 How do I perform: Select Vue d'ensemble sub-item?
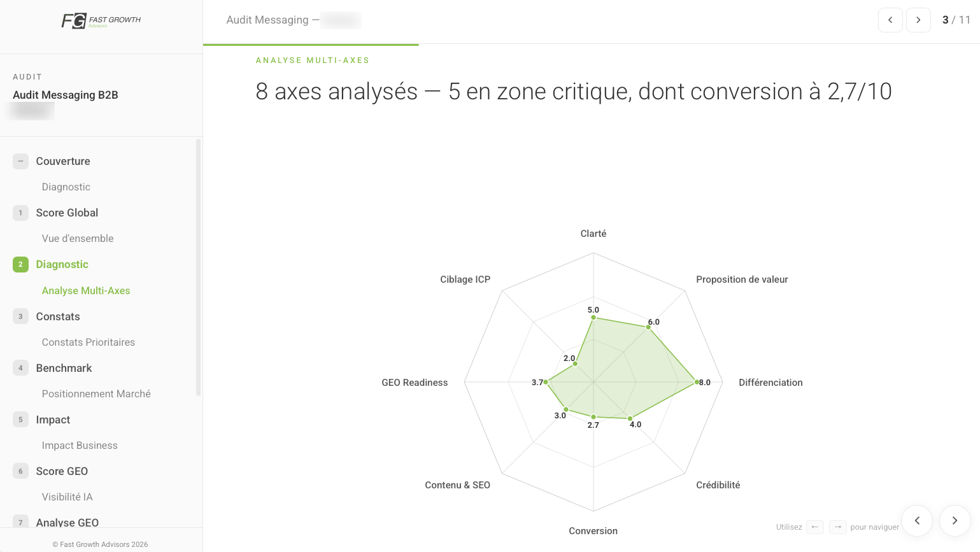click(78, 238)
